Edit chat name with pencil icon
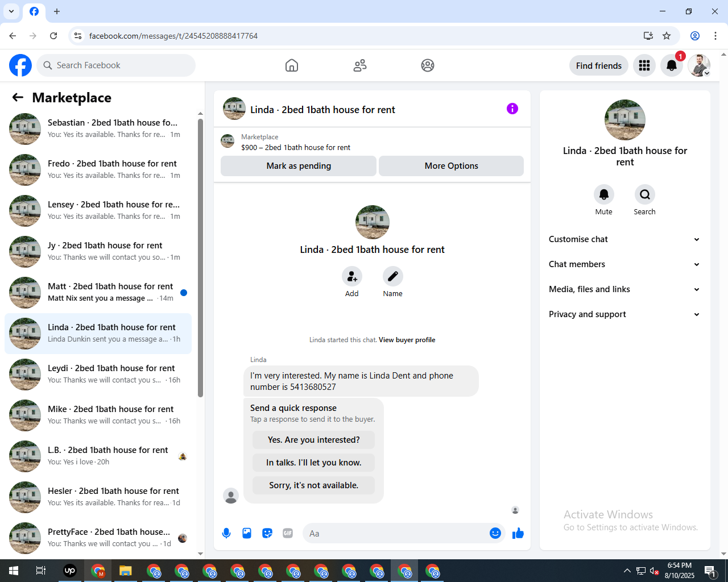The image size is (728, 582). tap(393, 276)
